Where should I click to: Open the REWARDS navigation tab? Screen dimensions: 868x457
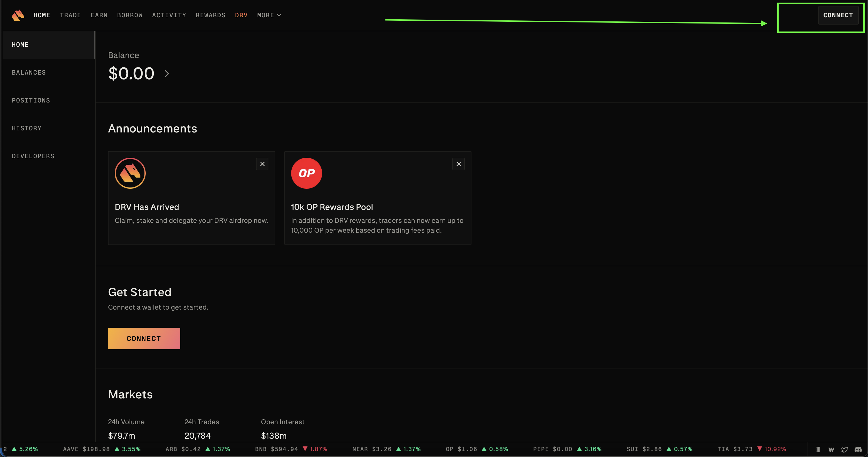click(210, 15)
